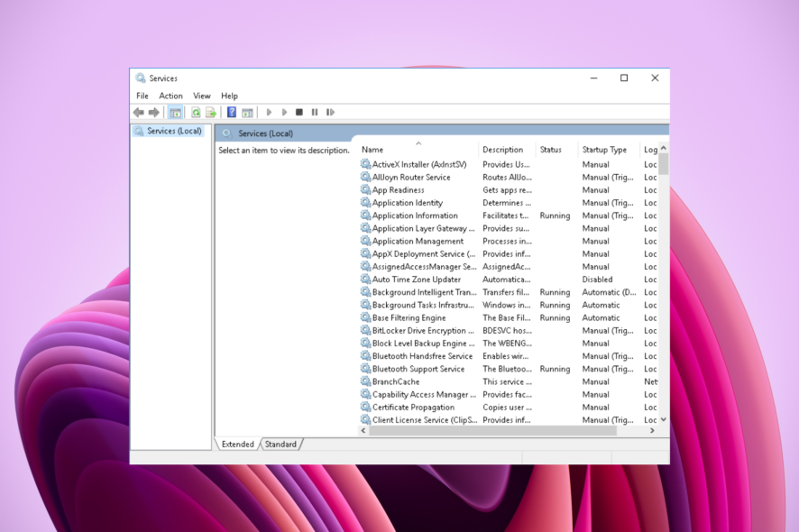Click the 'The WBENG...' description cell
Image resolution: width=799 pixels, height=532 pixels.
pos(507,343)
